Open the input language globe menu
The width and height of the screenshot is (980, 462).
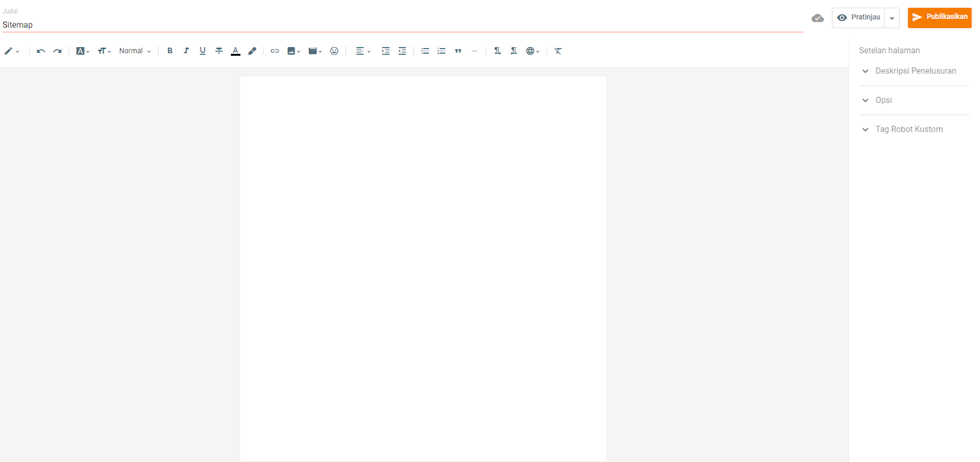click(x=532, y=51)
